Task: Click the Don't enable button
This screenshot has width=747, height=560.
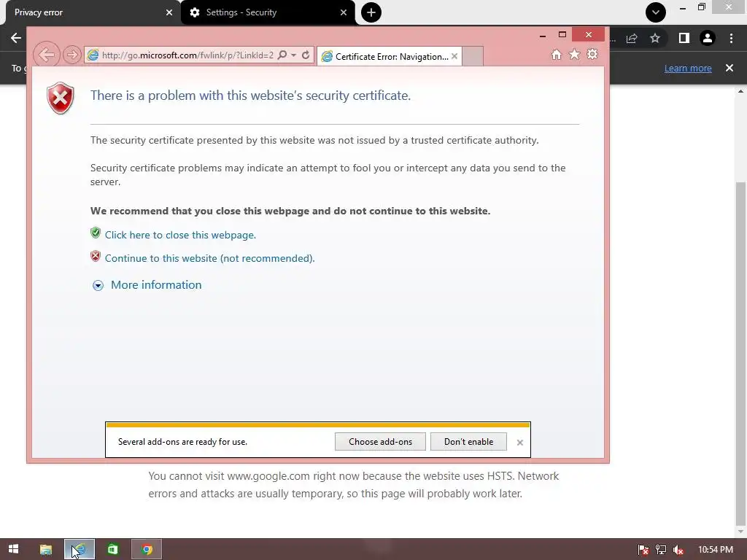Action: 468,441
